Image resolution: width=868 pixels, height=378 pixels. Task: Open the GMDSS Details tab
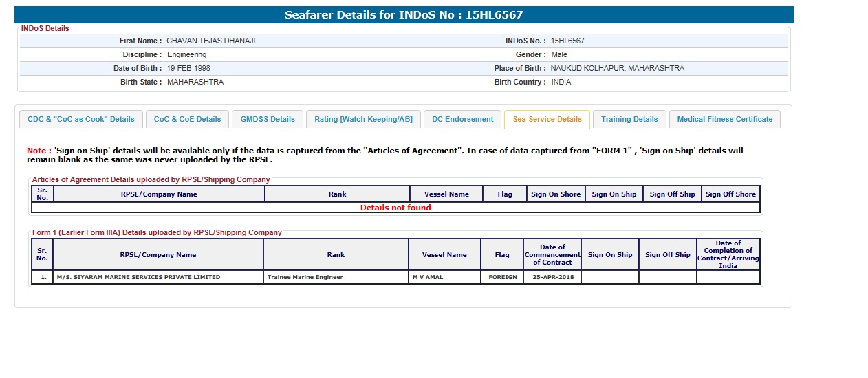click(x=268, y=119)
